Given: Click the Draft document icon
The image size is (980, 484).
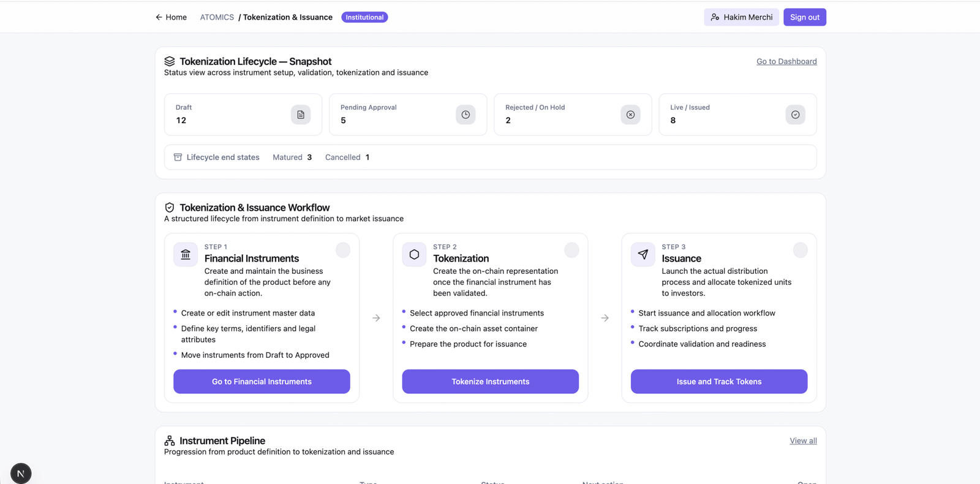Looking at the screenshot, I should pyautogui.click(x=301, y=115).
